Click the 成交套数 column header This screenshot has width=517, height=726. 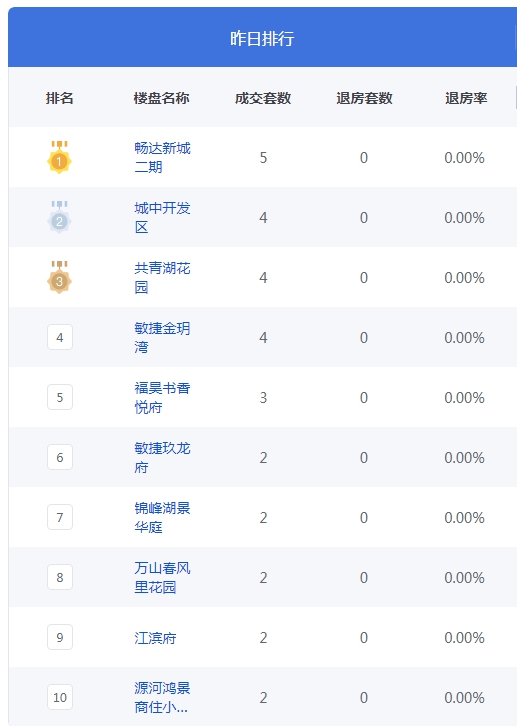(263, 98)
